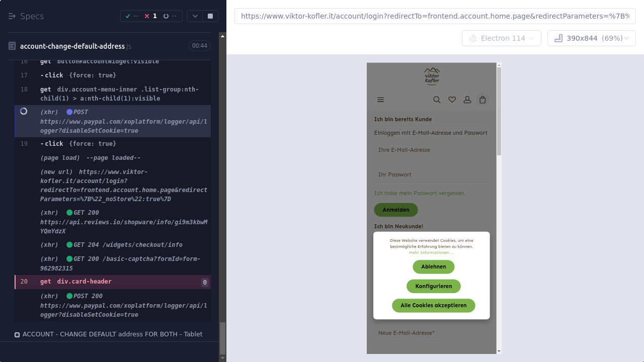Screen dimensions: 644x362
Task: Expand the 390x844 viewport size dropdown
Action: (x=591, y=38)
